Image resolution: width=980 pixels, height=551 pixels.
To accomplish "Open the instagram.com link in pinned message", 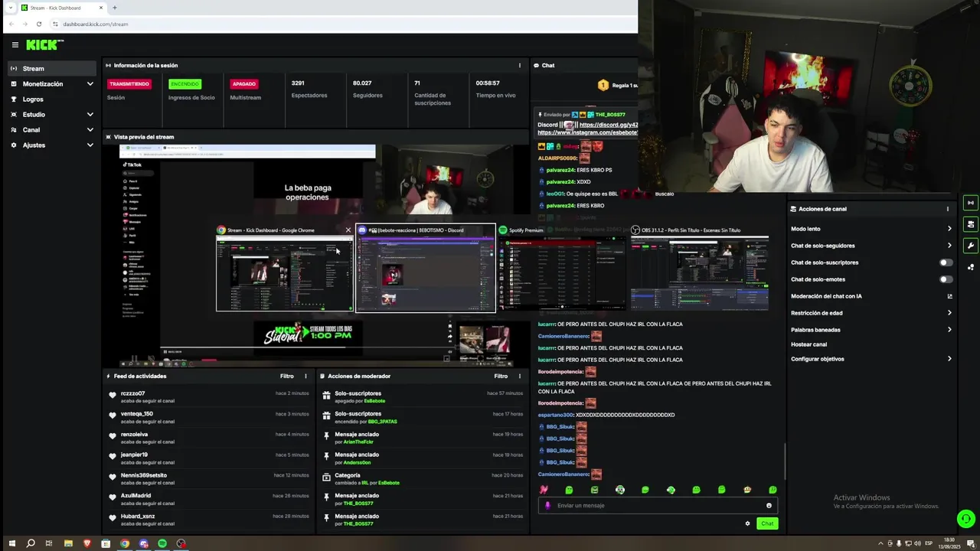I will 588,132.
